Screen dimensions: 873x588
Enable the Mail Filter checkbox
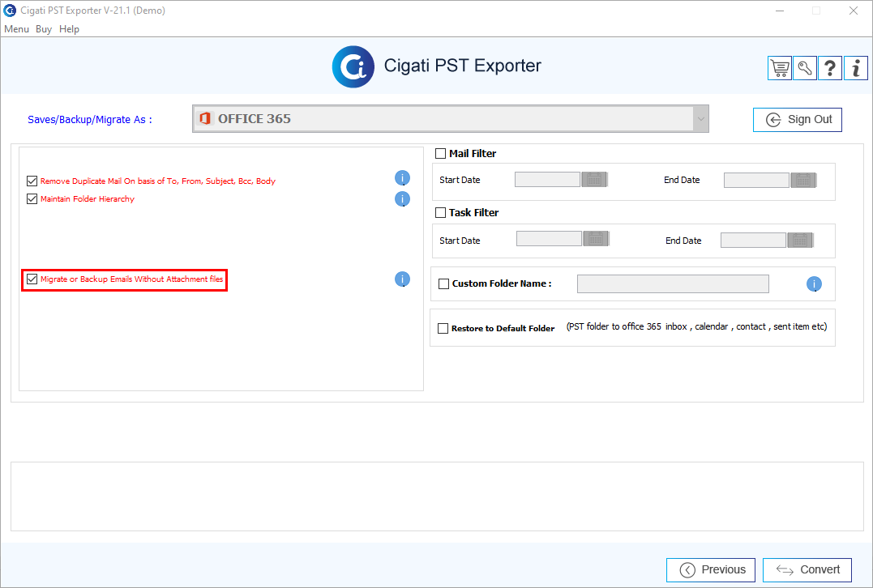click(x=440, y=153)
